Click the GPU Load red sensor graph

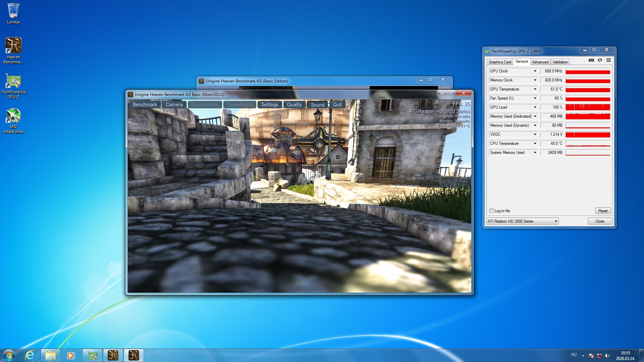[588, 107]
